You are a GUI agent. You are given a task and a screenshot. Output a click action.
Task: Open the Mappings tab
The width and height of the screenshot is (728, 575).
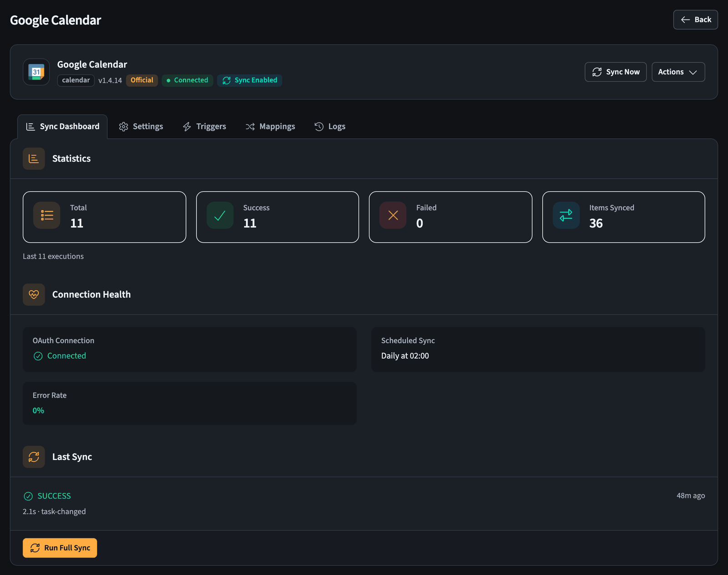270,126
